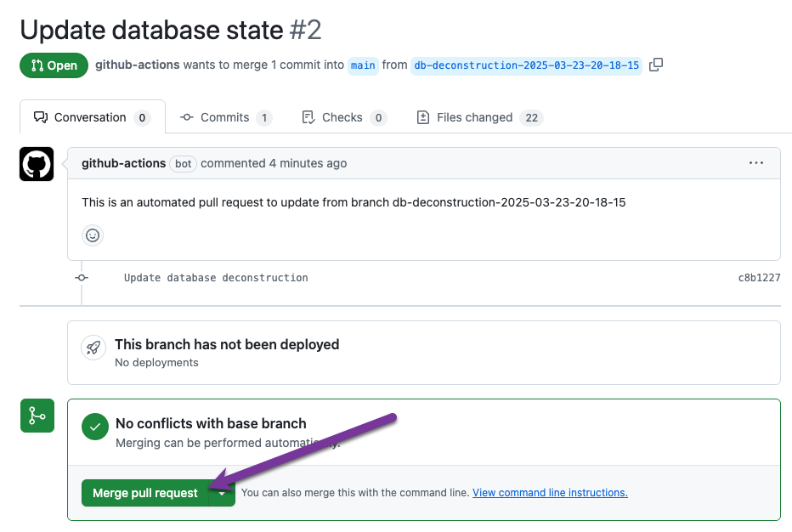
Task: Open the Update database deconstruction commit
Action: pos(216,278)
